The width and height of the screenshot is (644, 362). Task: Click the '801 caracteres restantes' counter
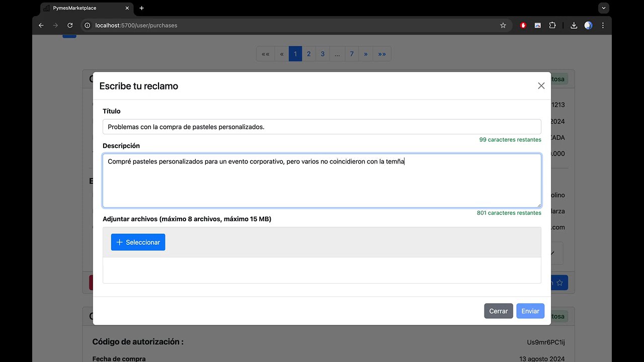pos(509,213)
